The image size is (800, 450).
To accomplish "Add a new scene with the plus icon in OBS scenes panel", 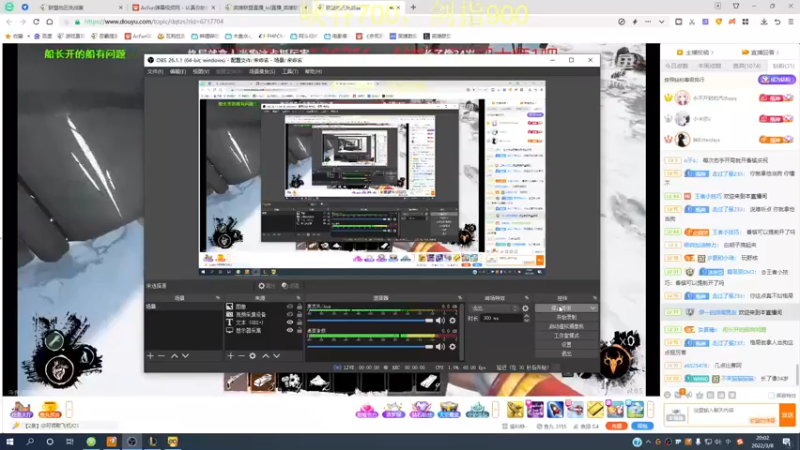I will point(151,356).
